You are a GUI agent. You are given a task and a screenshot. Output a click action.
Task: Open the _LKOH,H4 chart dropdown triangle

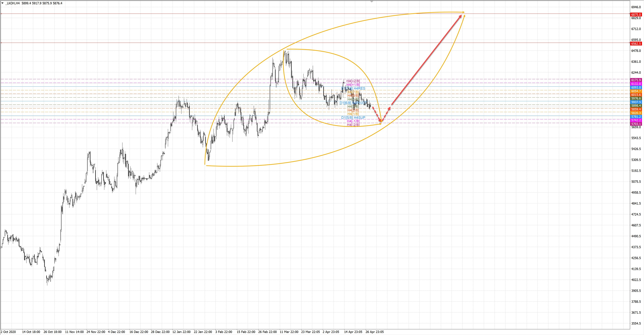[x=3, y=3]
